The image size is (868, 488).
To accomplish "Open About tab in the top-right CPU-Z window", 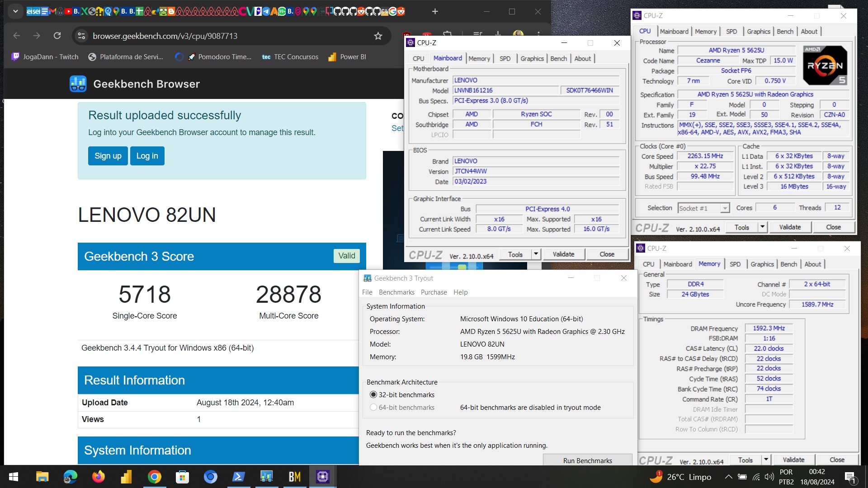I will [x=809, y=32].
